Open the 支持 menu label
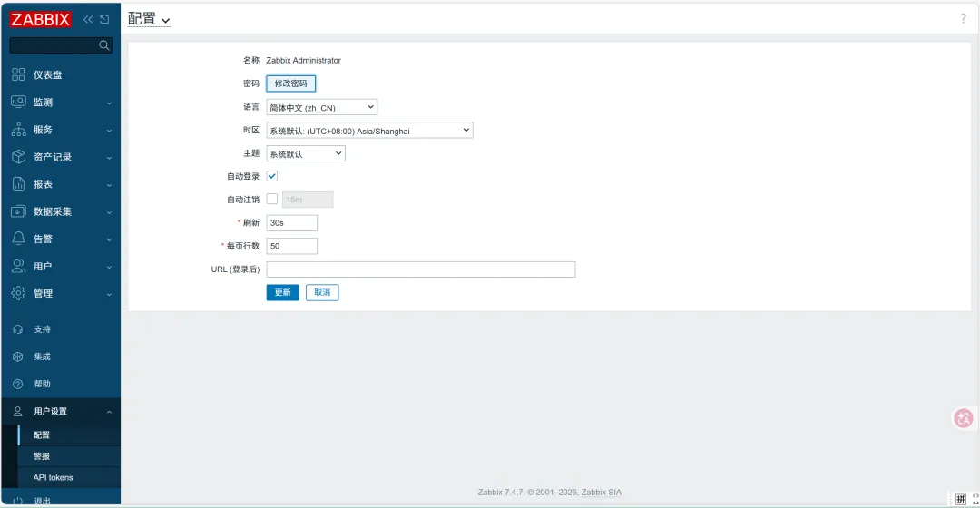 (x=42, y=329)
